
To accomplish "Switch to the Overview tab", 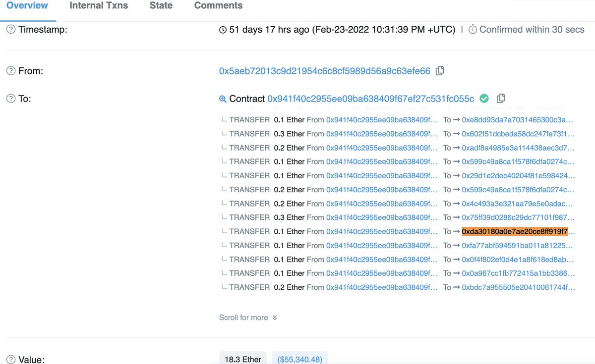I will [x=27, y=5].
